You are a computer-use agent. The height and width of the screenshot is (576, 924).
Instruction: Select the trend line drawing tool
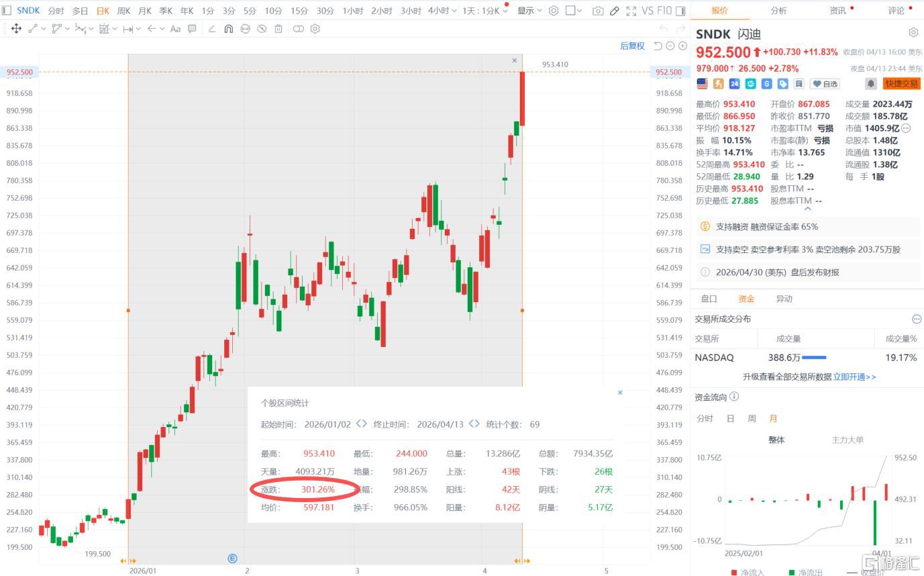click(33, 29)
